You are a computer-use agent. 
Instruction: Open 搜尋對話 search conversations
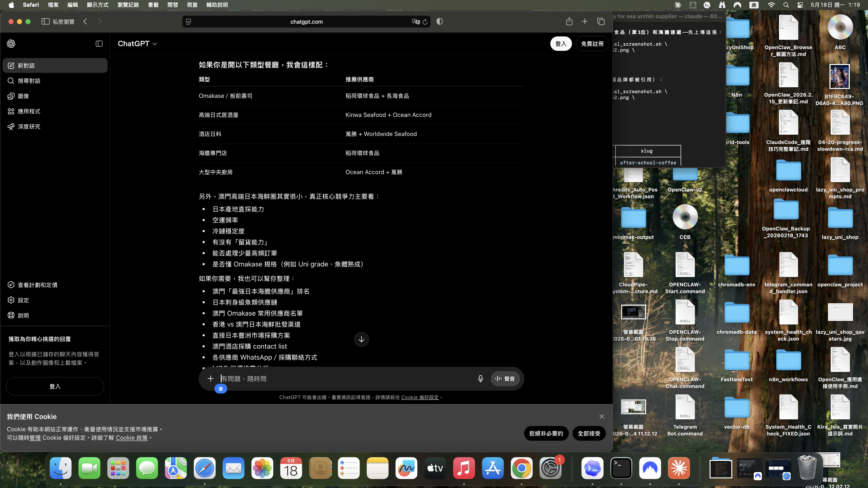(x=55, y=81)
